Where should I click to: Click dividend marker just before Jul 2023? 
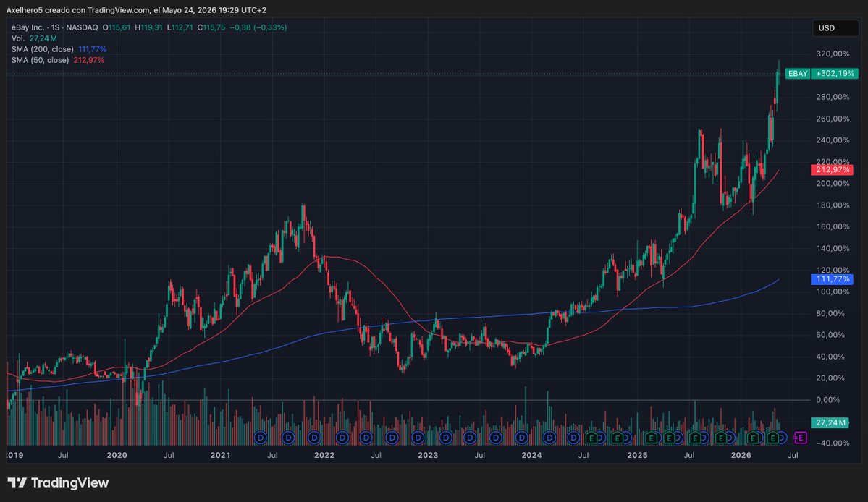tap(470, 438)
